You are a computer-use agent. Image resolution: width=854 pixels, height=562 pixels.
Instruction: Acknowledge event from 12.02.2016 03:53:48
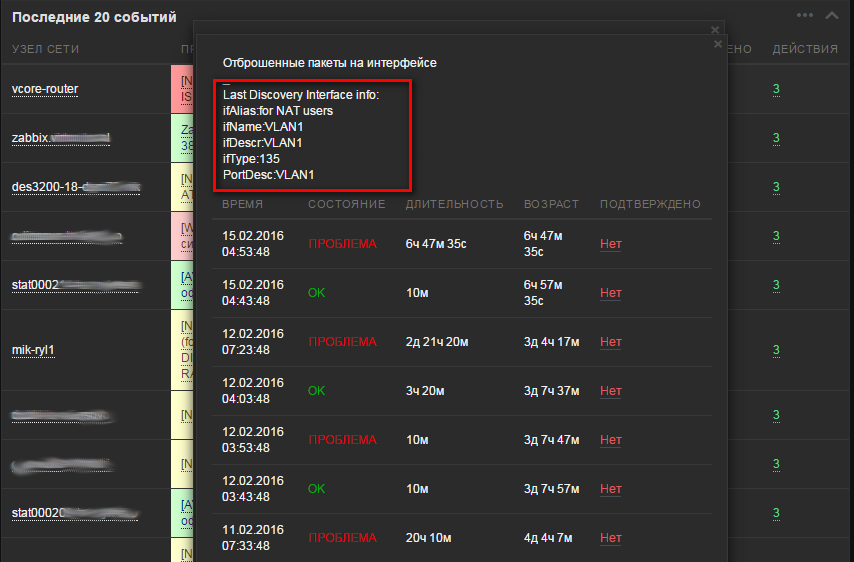point(611,440)
